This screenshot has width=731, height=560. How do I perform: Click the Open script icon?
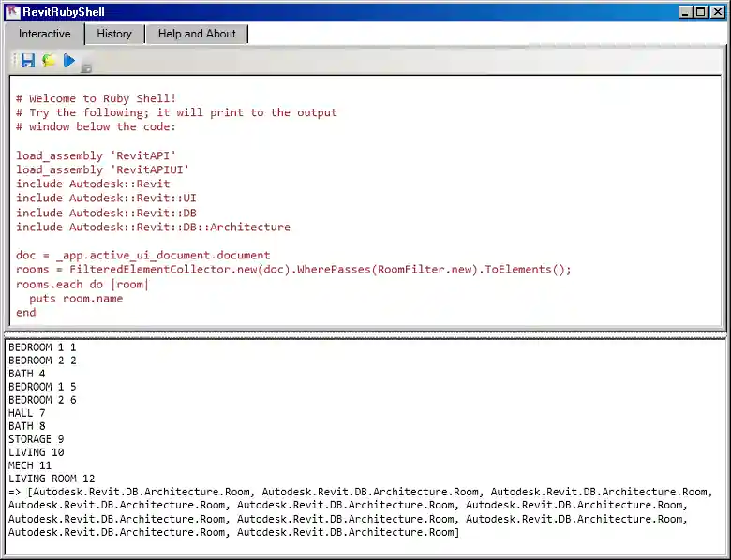49,61
